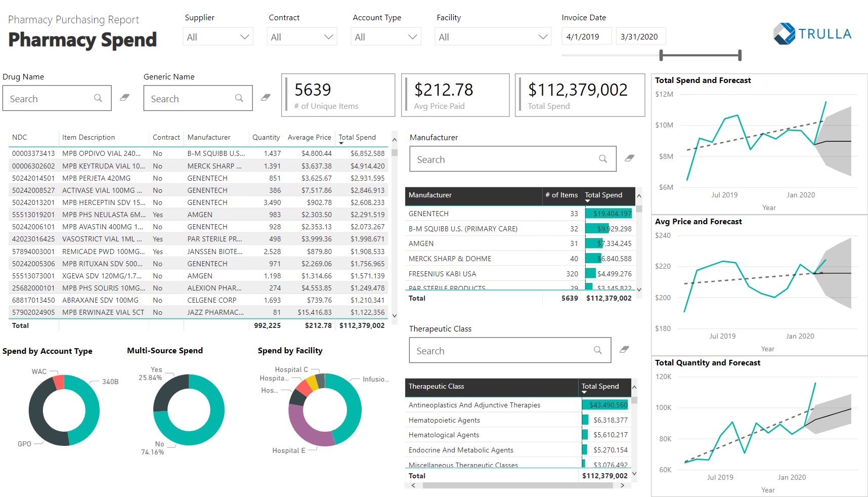Click right arrow of Therapeutic Class horizontal scrollbar

622,485
